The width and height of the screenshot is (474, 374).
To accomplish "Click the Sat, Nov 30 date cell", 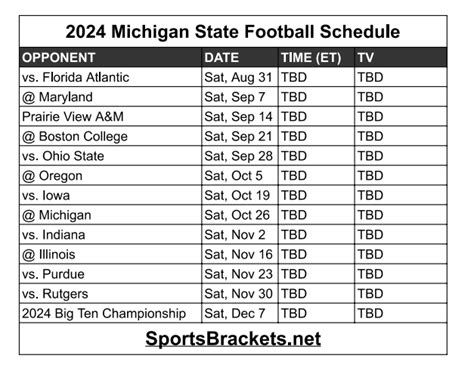I will (x=240, y=294).
